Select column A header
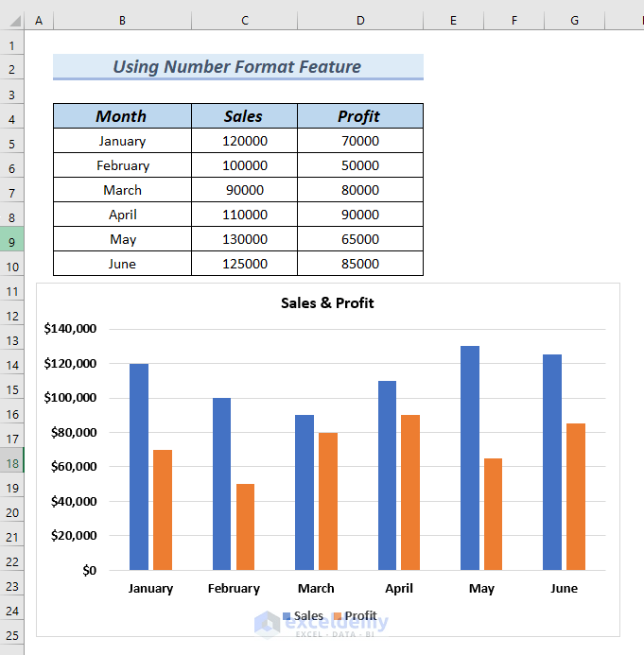 (x=39, y=21)
